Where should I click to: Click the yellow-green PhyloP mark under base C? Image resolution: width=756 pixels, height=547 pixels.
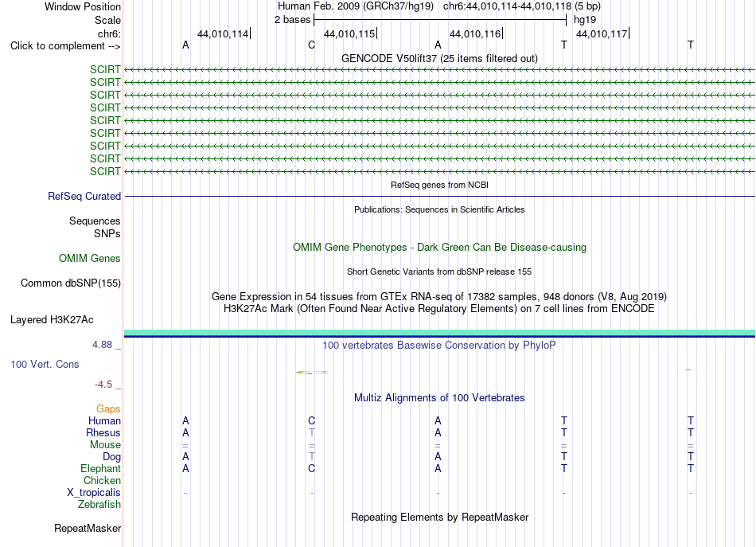[x=311, y=373]
